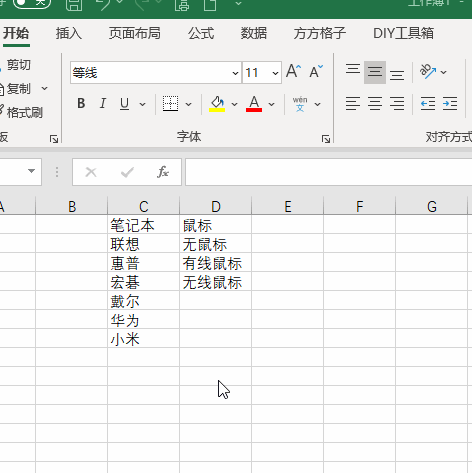472x473 pixels.
Task: Select cell containing 戴尔
Action: [144, 301]
